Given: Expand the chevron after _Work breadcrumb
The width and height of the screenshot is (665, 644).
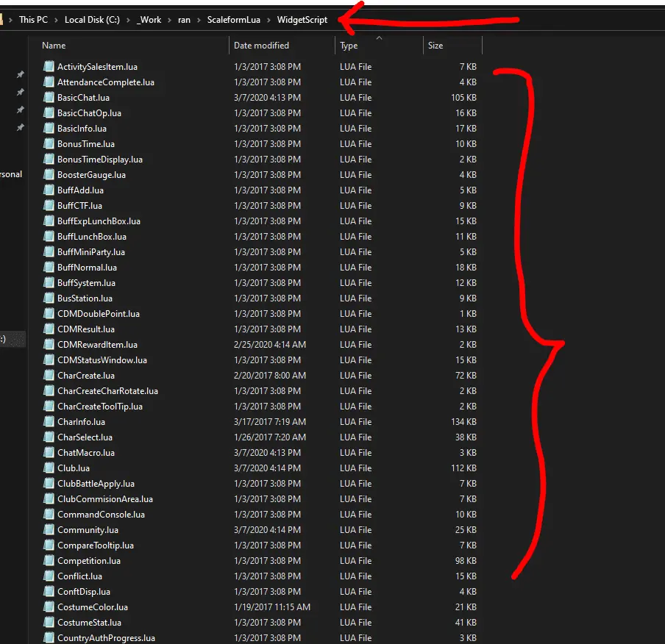Looking at the screenshot, I should point(170,20).
